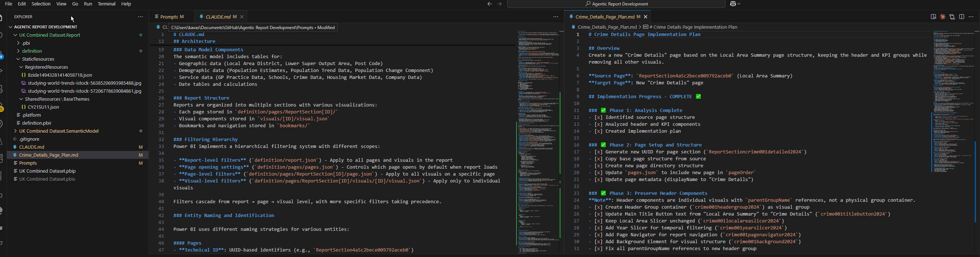Screen dimensions: 980x257
Task: Open the File menu
Action: point(8,4)
